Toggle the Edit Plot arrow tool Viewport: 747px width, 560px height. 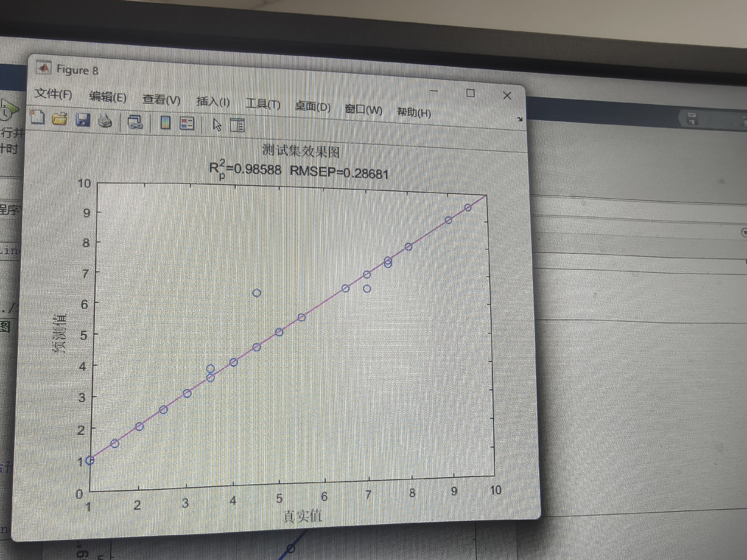[x=217, y=125]
